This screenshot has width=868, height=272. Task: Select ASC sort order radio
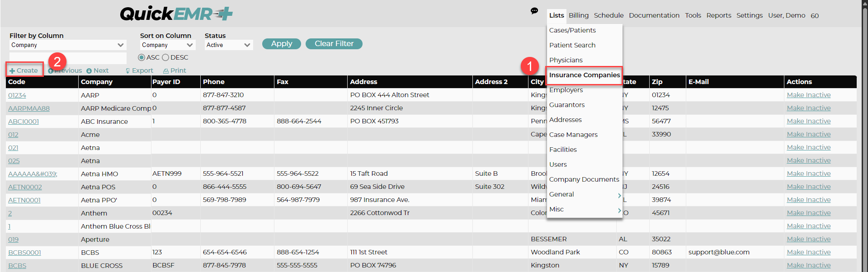142,57
